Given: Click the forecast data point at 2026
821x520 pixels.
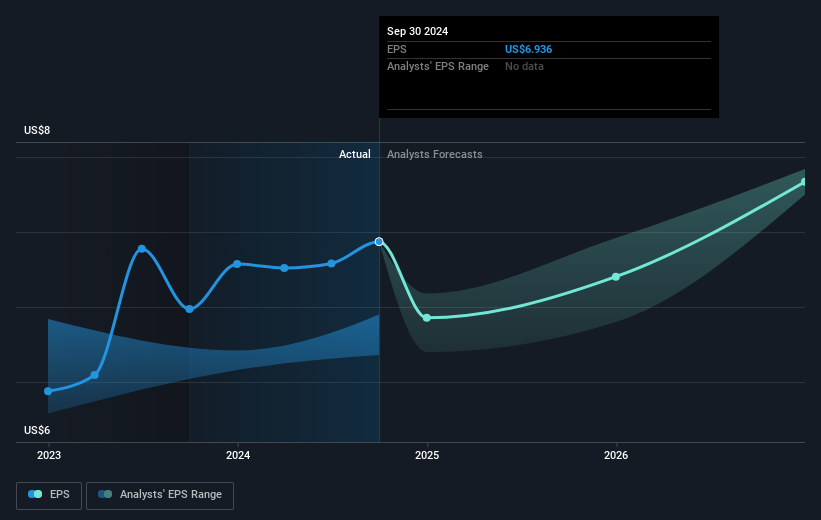Looking at the screenshot, I should 616,276.
